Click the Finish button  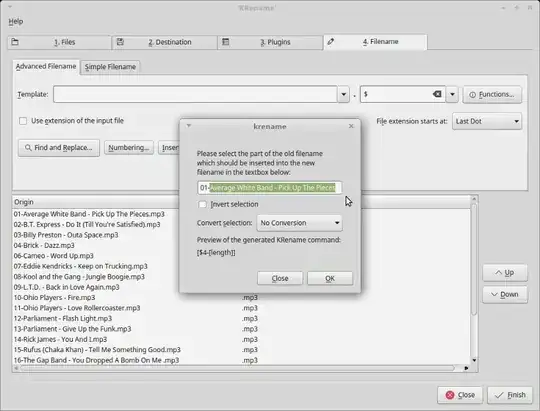point(510,395)
